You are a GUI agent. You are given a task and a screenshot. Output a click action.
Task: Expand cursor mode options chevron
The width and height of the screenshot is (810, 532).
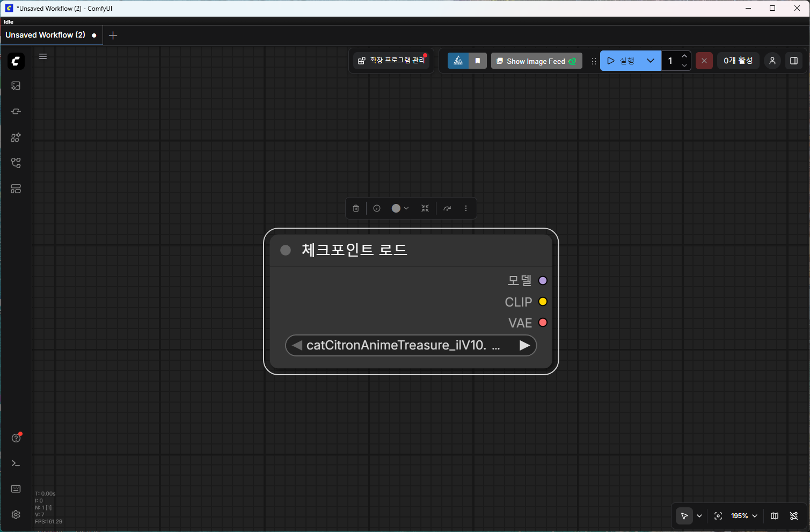699,516
